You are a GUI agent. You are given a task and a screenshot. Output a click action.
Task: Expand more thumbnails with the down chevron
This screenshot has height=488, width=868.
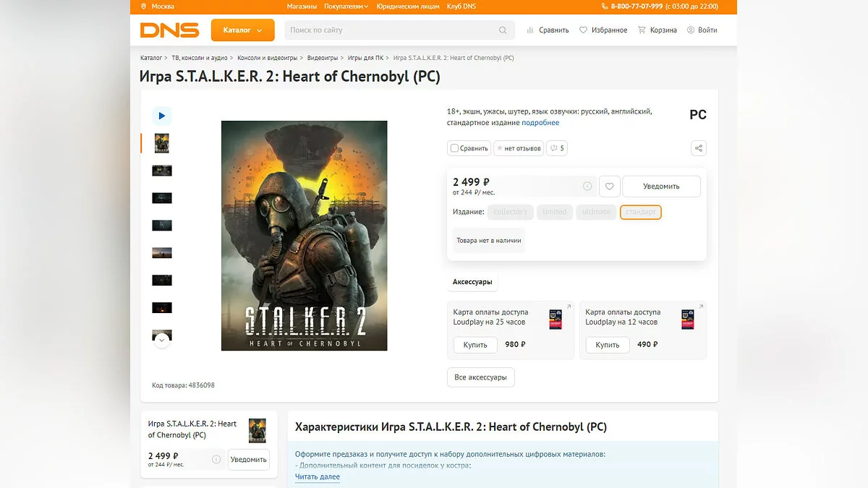tap(162, 338)
